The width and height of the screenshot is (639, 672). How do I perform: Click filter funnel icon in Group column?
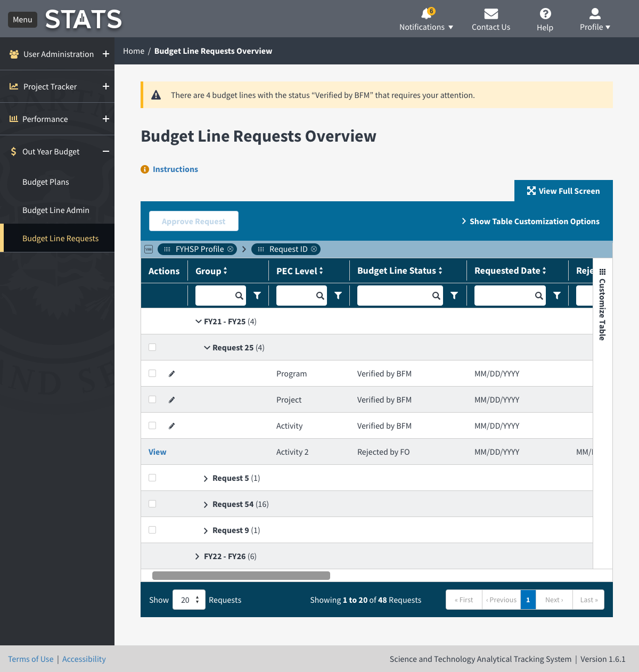257,296
